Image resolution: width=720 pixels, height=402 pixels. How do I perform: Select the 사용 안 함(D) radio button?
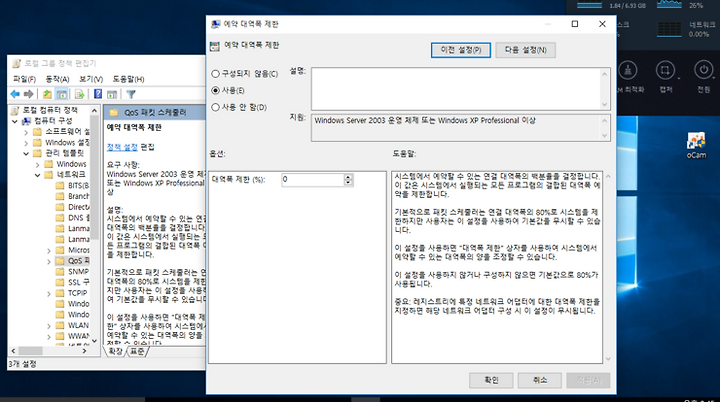tap(215, 107)
